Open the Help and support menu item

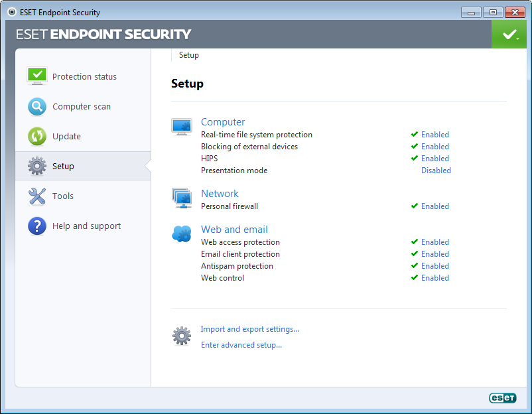86,226
